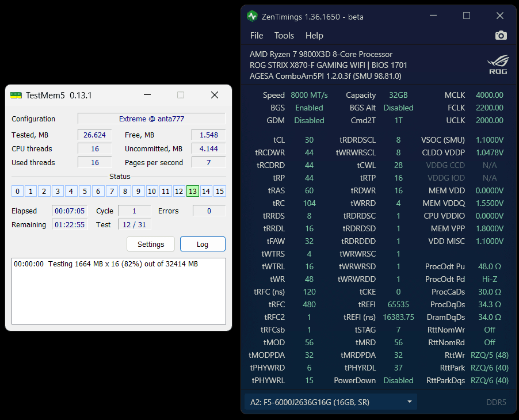Click the MEM VDDQ voltage 1.5500V

(x=490, y=203)
